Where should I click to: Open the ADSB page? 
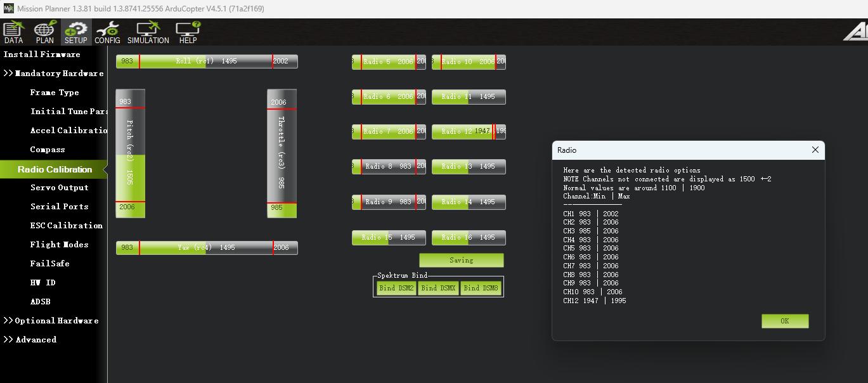(x=40, y=302)
